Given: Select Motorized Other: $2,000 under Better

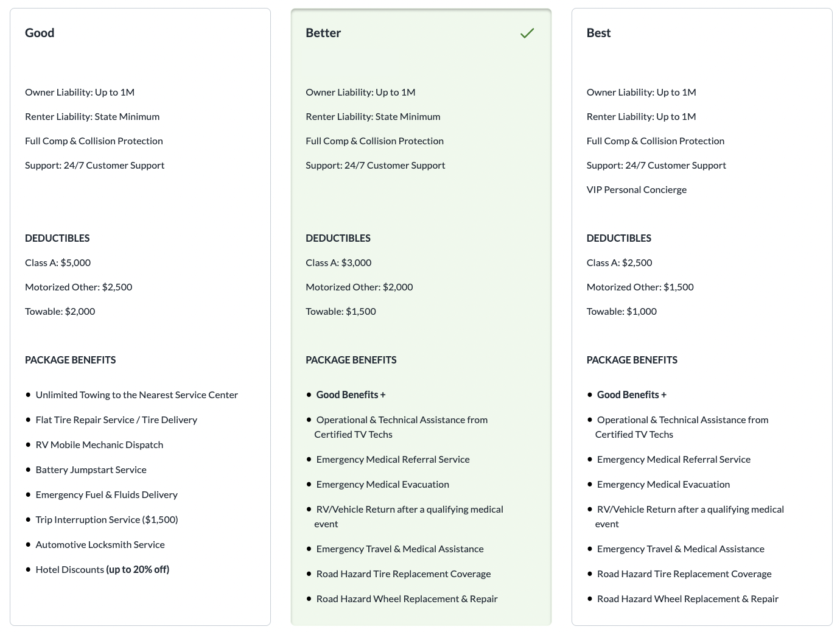Looking at the screenshot, I should pyautogui.click(x=359, y=287).
